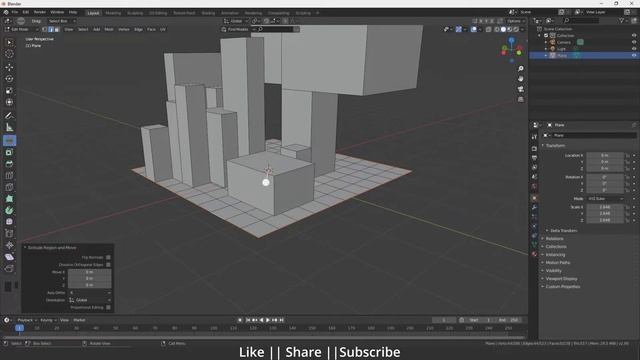Image resolution: width=640 pixels, height=360 pixels.
Task: Open the Marker menu in timeline
Action: [x=79, y=320]
